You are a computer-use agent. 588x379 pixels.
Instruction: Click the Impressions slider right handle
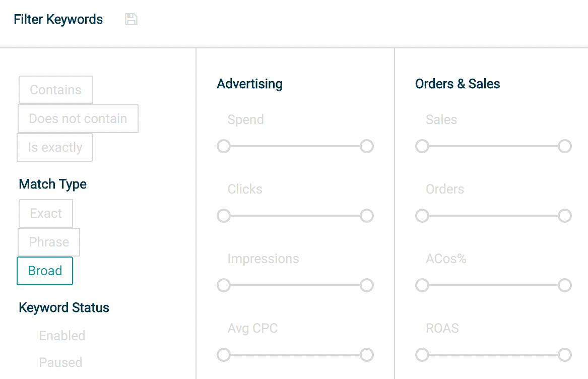point(367,285)
